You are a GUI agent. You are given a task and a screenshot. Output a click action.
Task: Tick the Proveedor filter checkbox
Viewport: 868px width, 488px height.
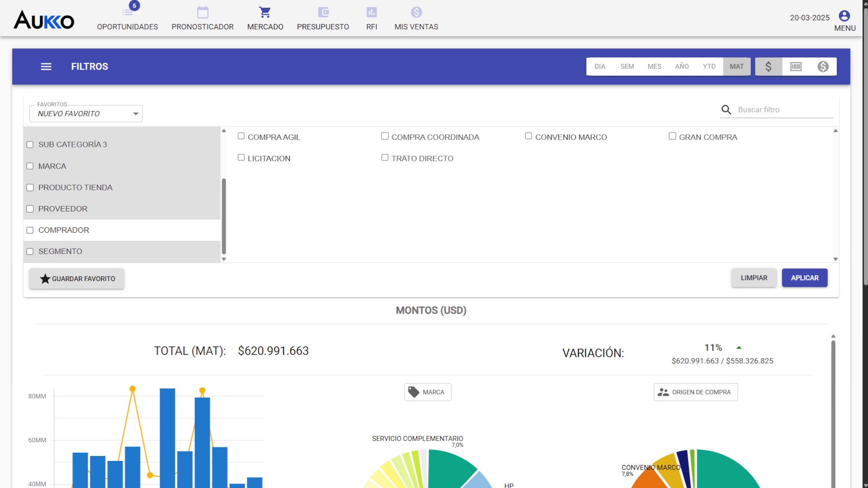[x=30, y=209]
